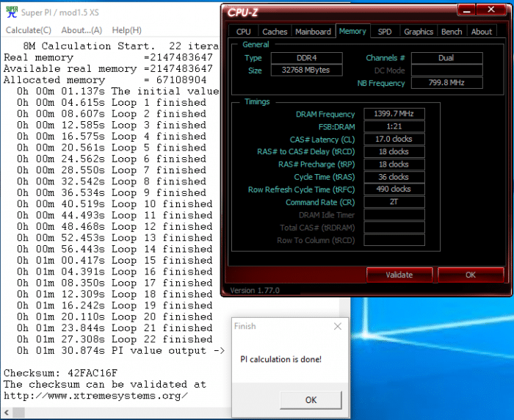This screenshot has width=514, height=420.
Task: Click the Super PI application icon
Action: [12, 12]
